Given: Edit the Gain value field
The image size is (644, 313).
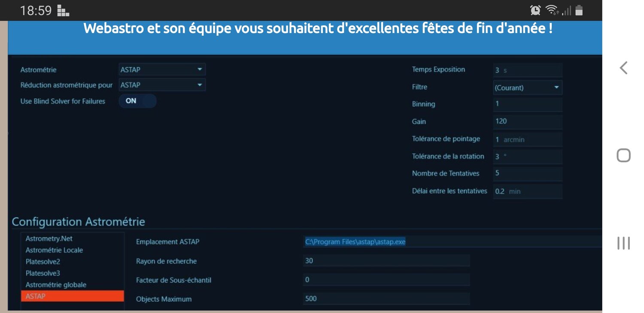Looking at the screenshot, I should pos(527,122).
